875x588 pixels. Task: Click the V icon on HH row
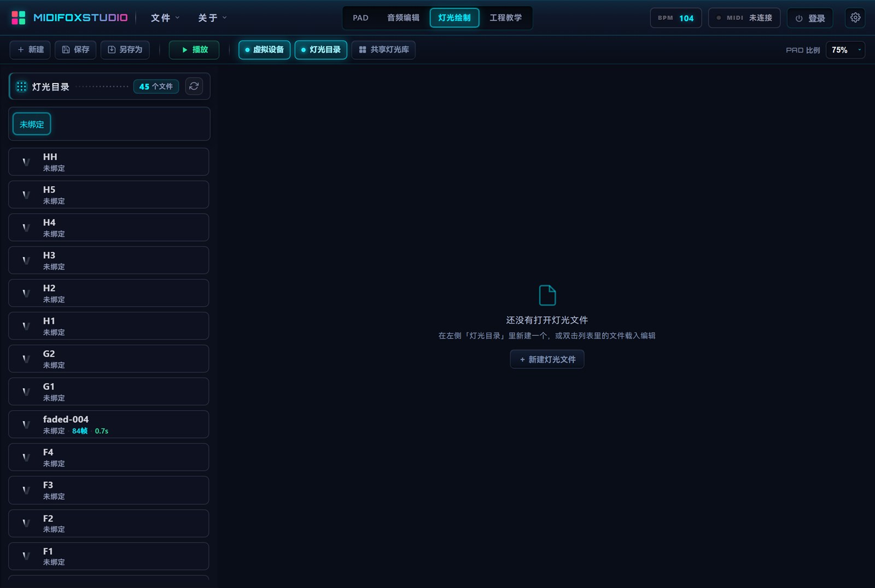(x=26, y=162)
